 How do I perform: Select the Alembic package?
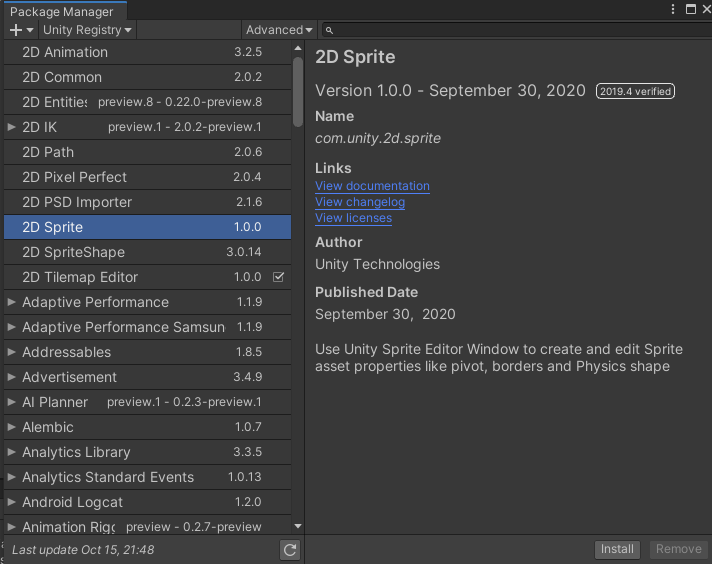coord(148,427)
